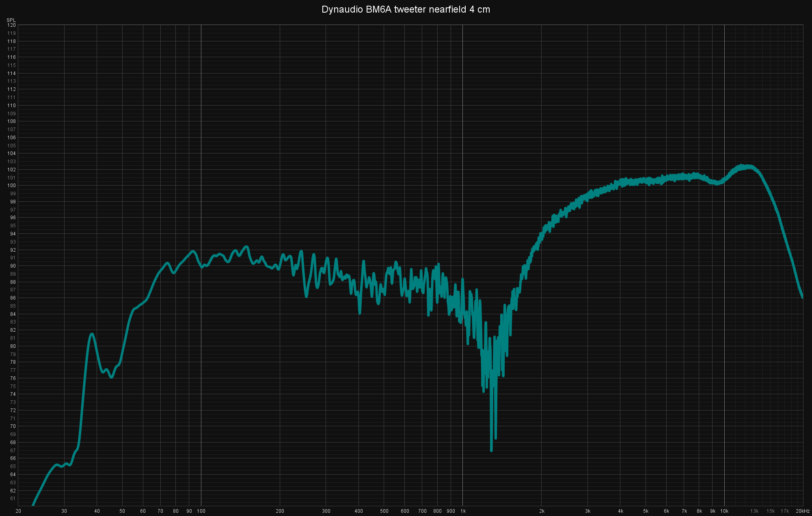Click the '800' frequency axis label

438,511
